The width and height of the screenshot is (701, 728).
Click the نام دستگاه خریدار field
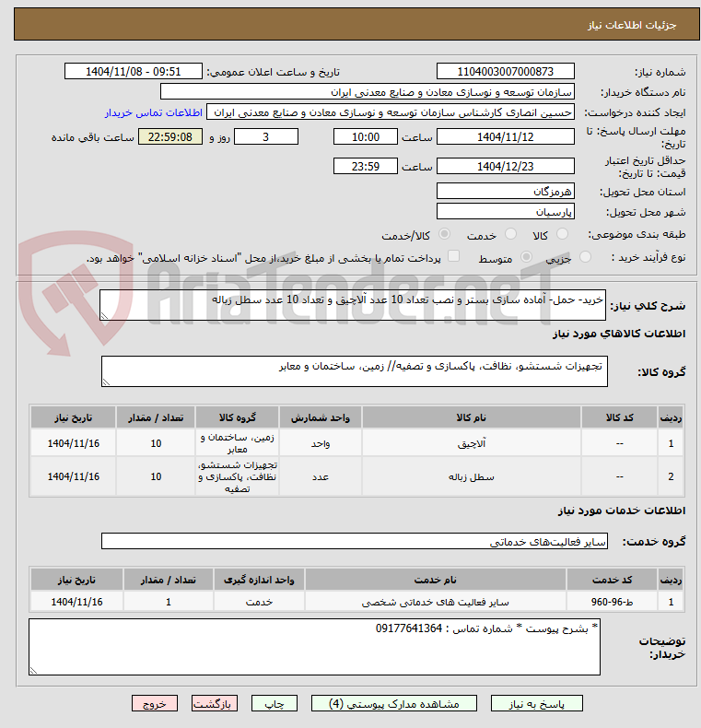[368, 92]
